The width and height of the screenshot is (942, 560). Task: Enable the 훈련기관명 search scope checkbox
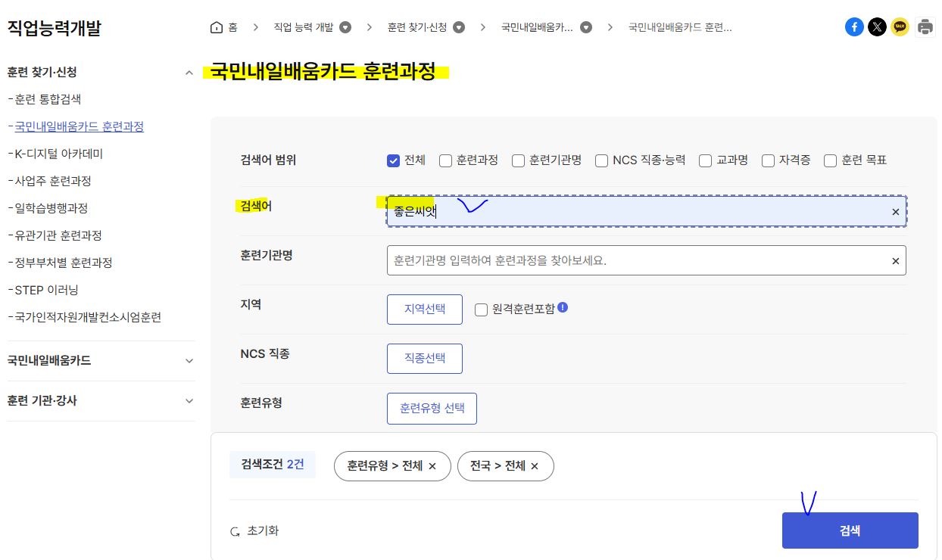click(x=519, y=160)
